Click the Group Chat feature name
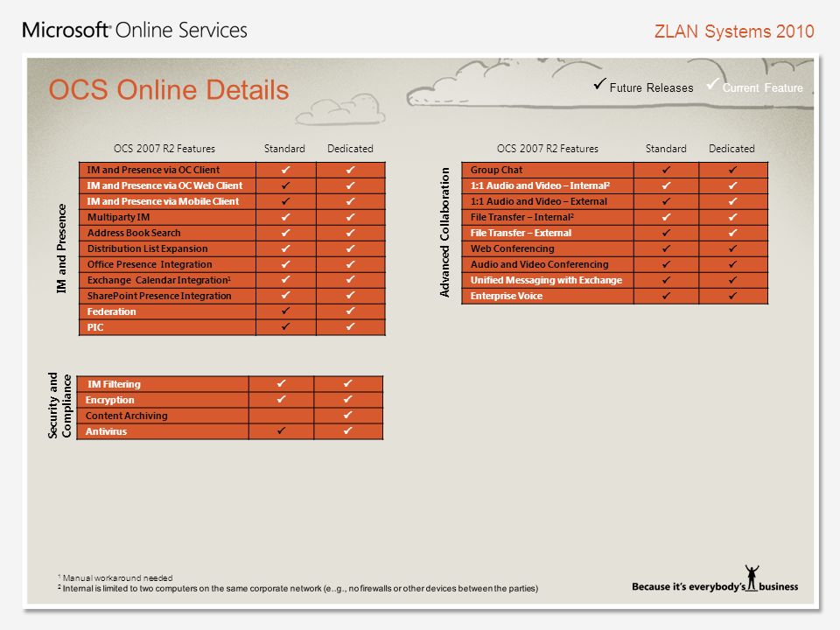This screenshot has height=630, width=840. coord(496,170)
